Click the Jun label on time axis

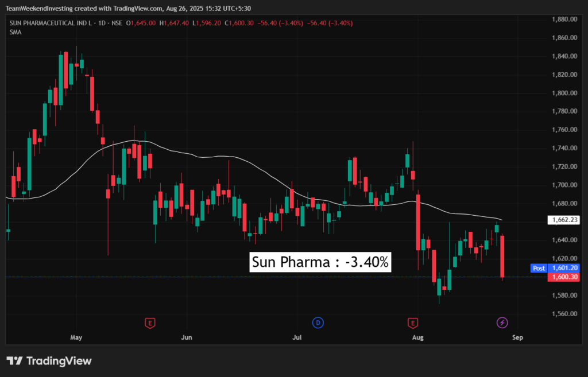pos(187,337)
